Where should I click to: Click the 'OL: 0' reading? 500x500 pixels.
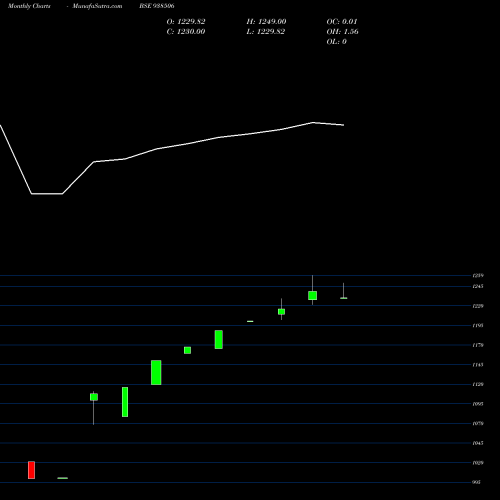(337, 42)
